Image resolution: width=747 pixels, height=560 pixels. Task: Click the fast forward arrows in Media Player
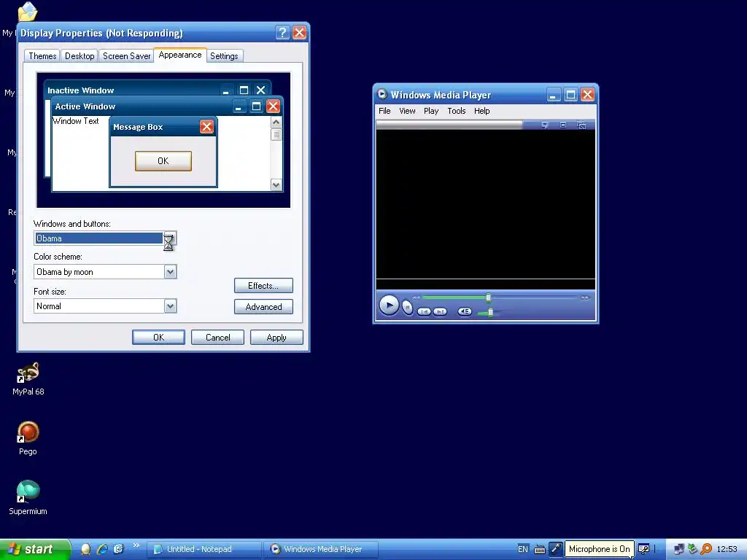click(x=585, y=297)
